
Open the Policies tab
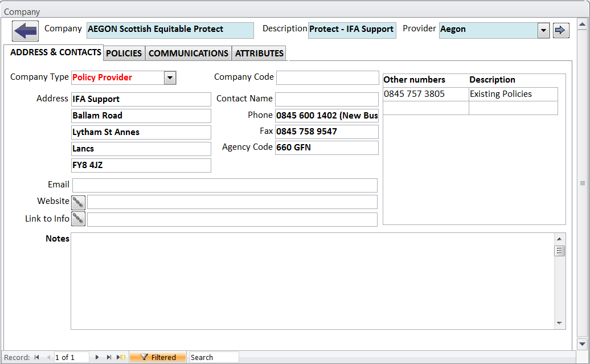(124, 54)
